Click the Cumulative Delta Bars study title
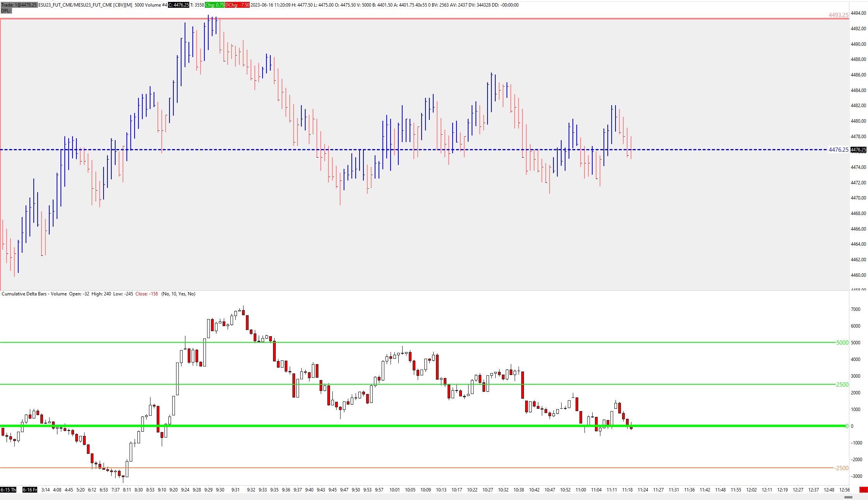868x500 pixels. coord(34,294)
